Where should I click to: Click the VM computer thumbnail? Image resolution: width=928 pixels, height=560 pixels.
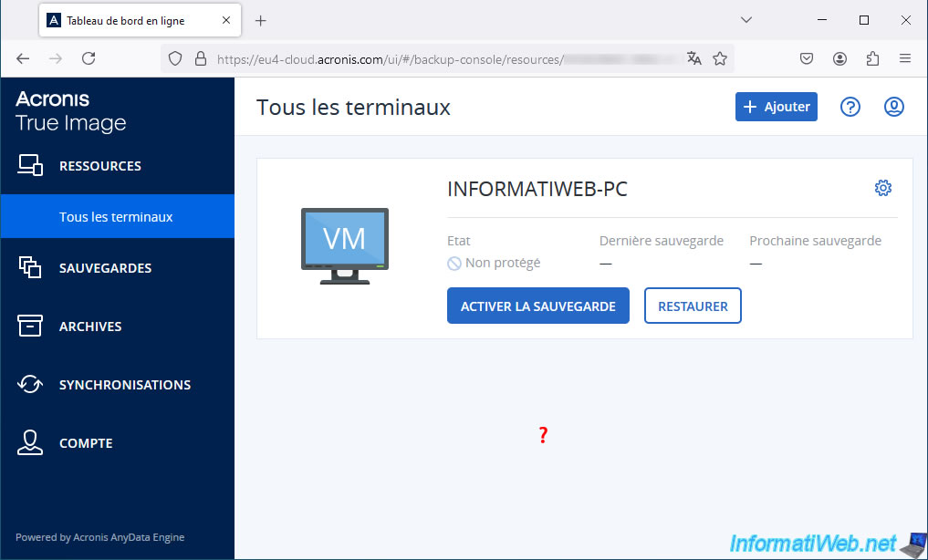click(345, 246)
